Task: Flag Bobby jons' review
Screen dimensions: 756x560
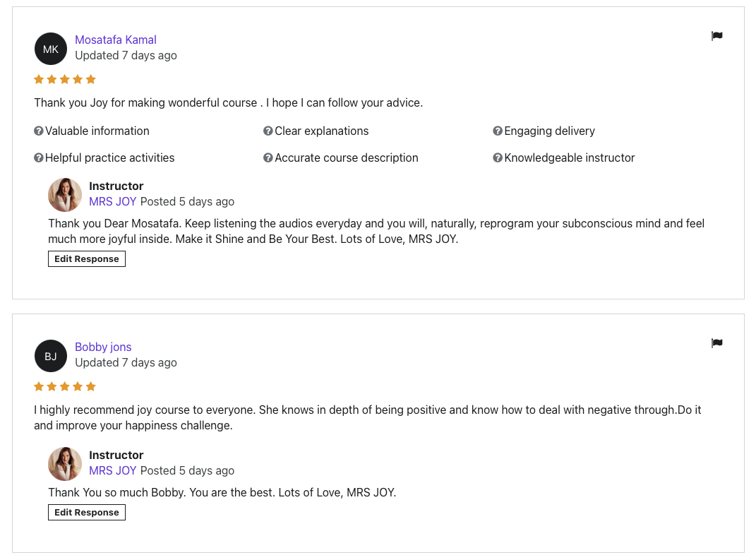Action: (x=716, y=343)
